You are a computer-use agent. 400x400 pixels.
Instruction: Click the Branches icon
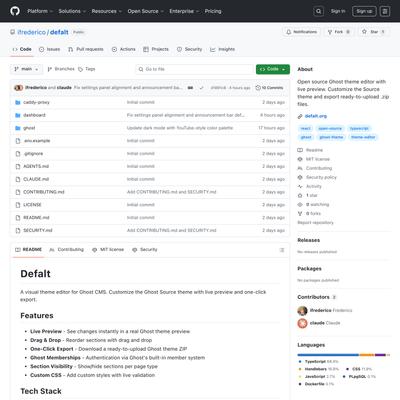click(50, 69)
